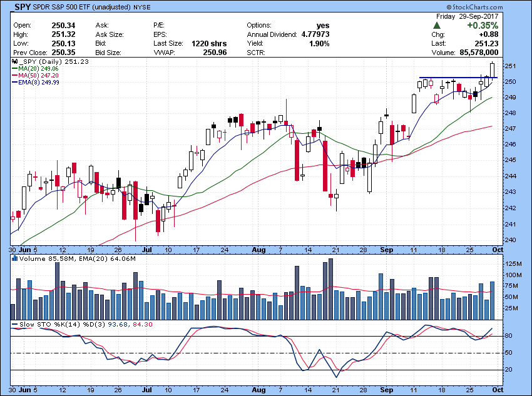Click the Open value 250.34
Image resolution: width=532 pixels, height=396 pixels.
click(63, 26)
